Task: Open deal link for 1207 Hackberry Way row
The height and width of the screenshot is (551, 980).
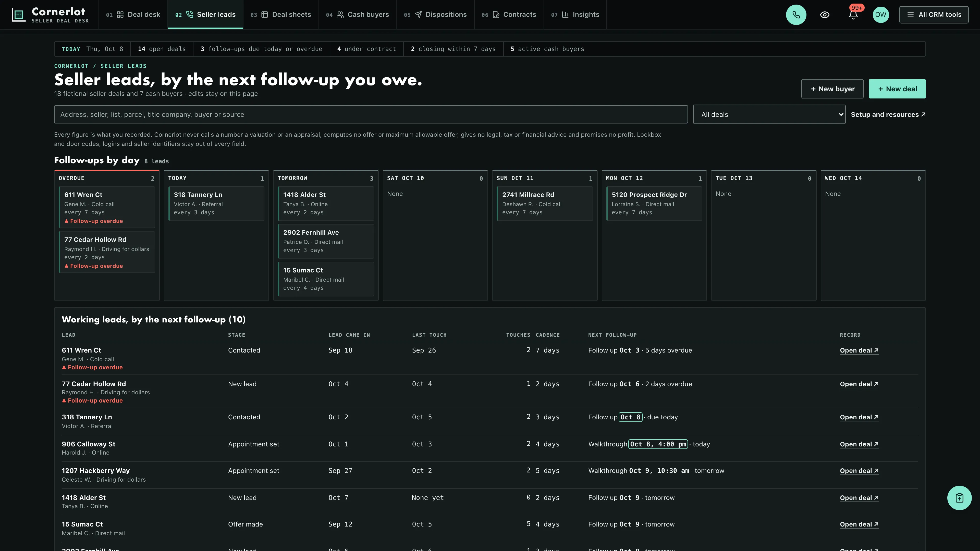Action: (x=859, y=471)
